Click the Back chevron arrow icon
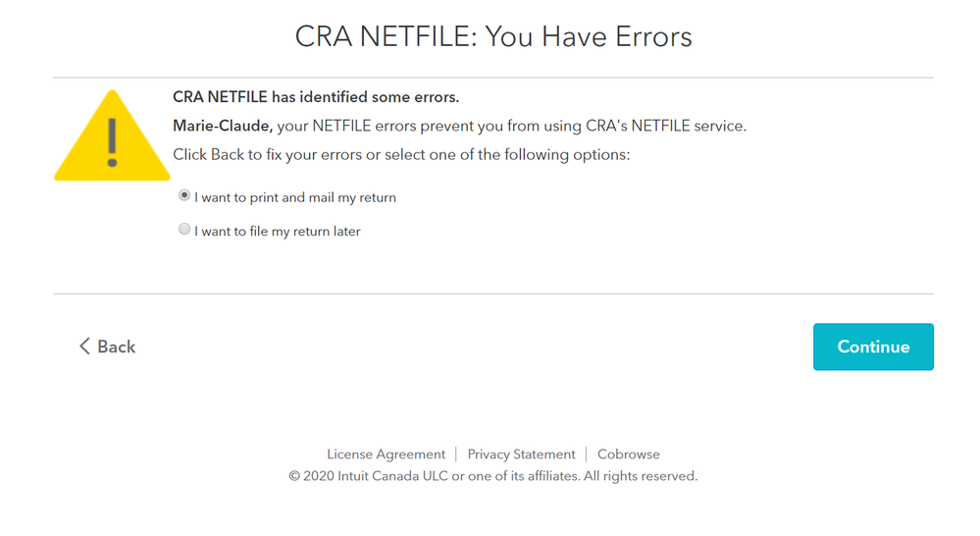This screenshot has height=536, width=980. (84, 347)
